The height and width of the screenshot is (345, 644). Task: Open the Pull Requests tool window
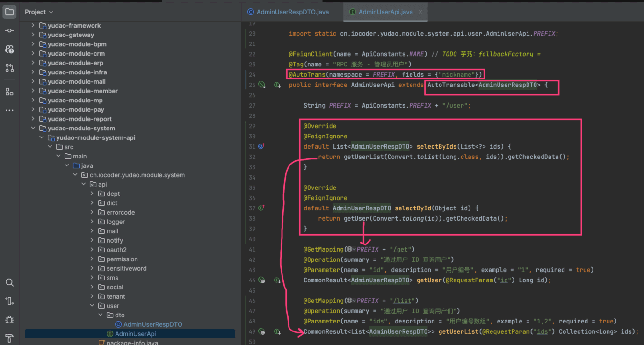coord(9,68)
